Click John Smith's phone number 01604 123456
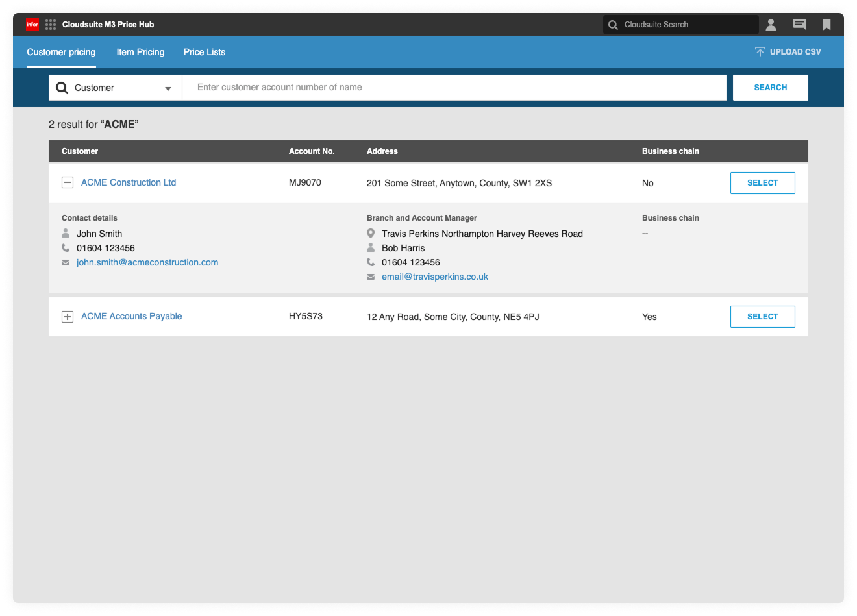Image resolution: width=857 pixels, height=616 pixels. click(106, 248)
